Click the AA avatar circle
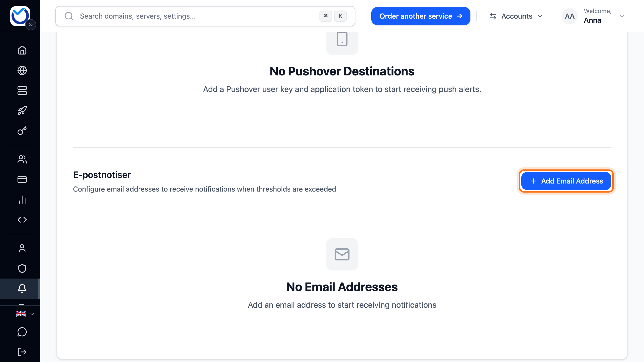This screenshot has width=644, height=362. coord(570,16)
